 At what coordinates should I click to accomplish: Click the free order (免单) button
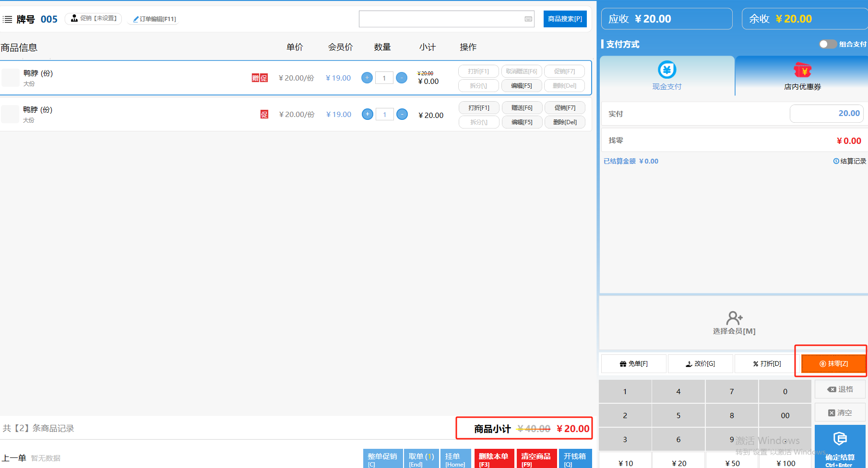click(x=633, y=364)
